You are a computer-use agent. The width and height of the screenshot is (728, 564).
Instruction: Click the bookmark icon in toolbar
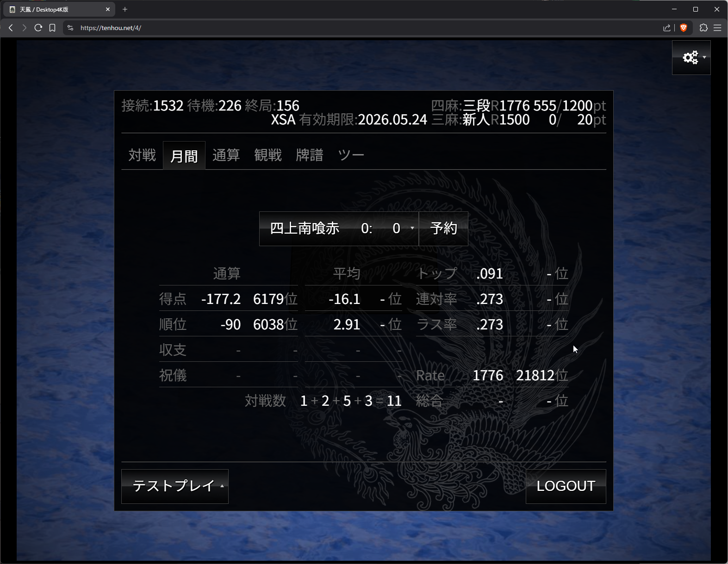point(52,28)
